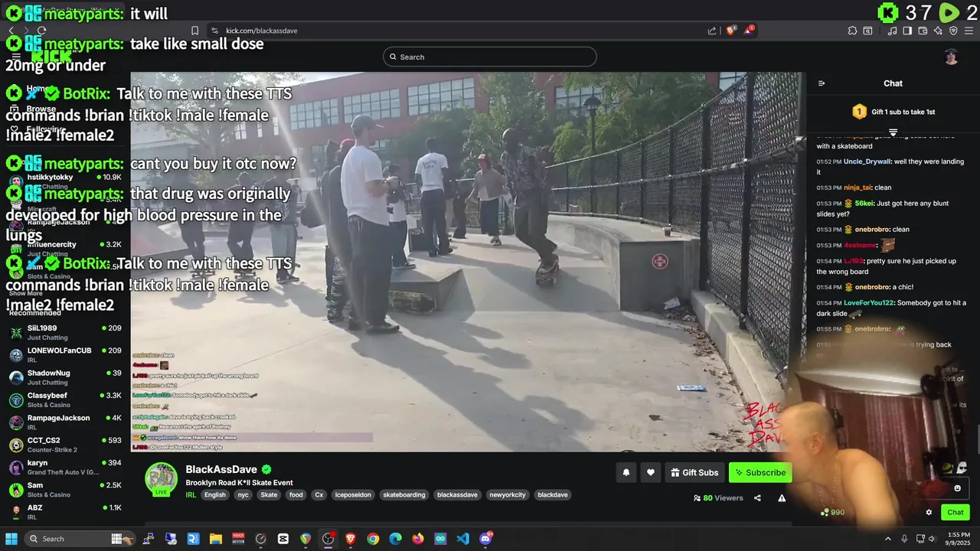Open the Gift Subs button
Screen dimensions: 980x551
[694, 473]
